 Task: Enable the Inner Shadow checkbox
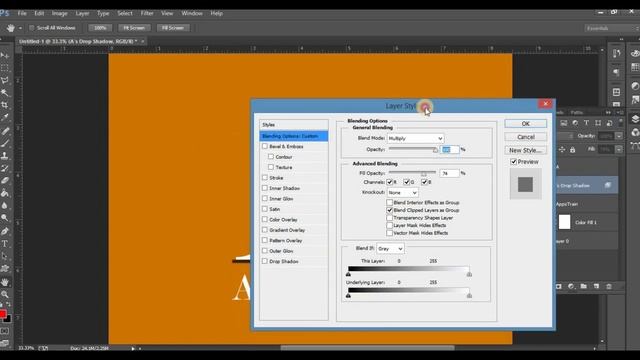point(265,188)
